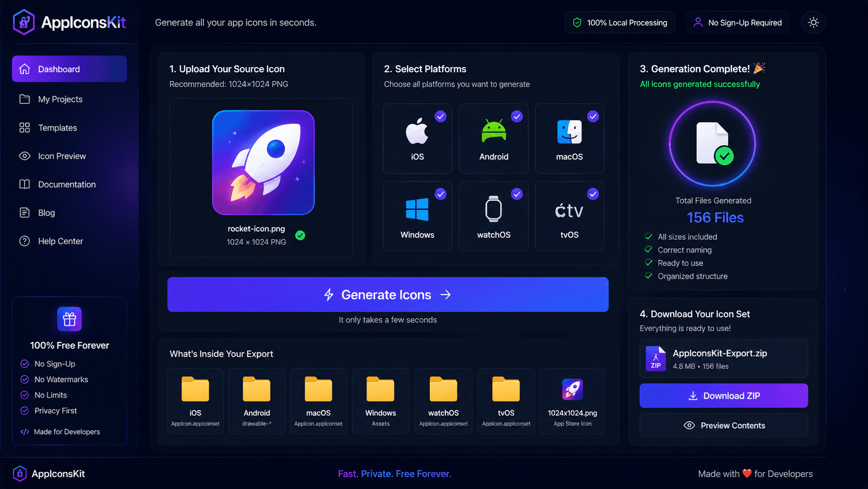Click the No Watermarks check icon
This screenshot has width=868, height=489.
pos(24,379)
